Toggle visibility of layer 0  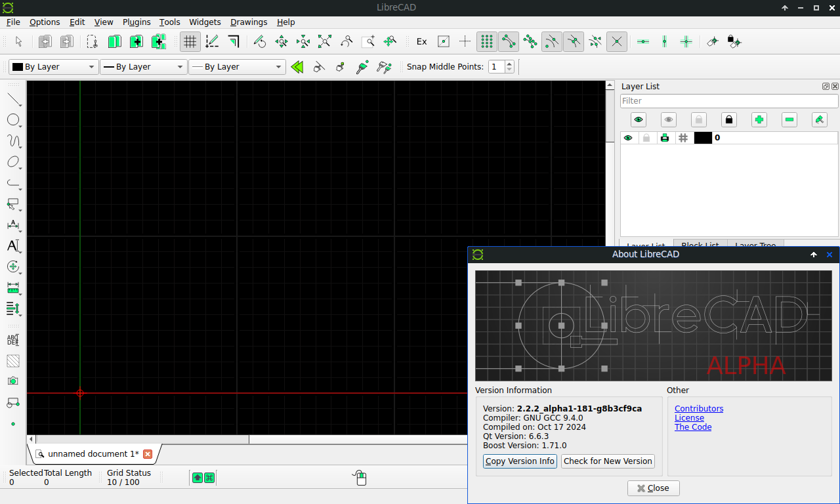(628, 138)
